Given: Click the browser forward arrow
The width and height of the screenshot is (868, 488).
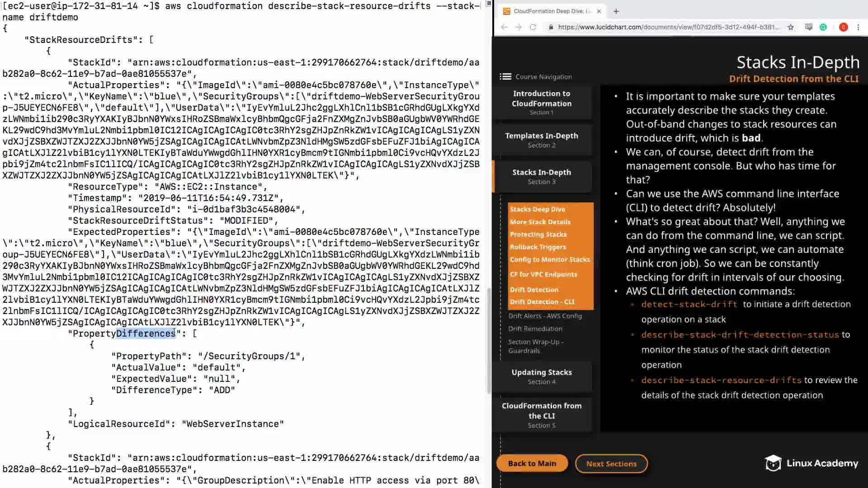Looking at the screenshot, I should click(x=519, y=27).
